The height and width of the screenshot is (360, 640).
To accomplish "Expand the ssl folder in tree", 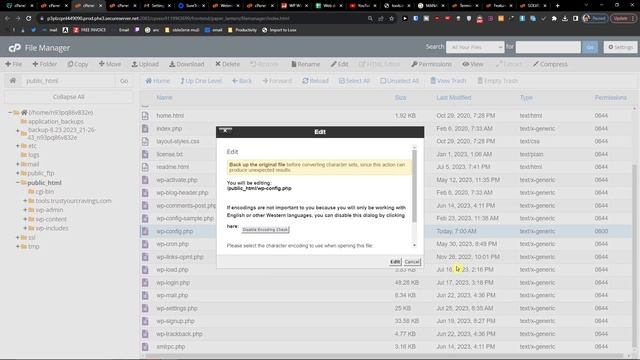I will pyautogui.click(x=18, y=237).
